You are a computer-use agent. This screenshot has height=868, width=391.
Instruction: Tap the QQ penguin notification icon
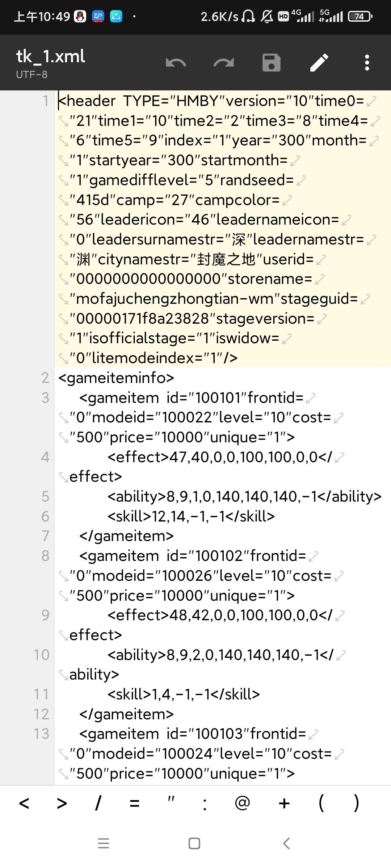tap(80, 16)
